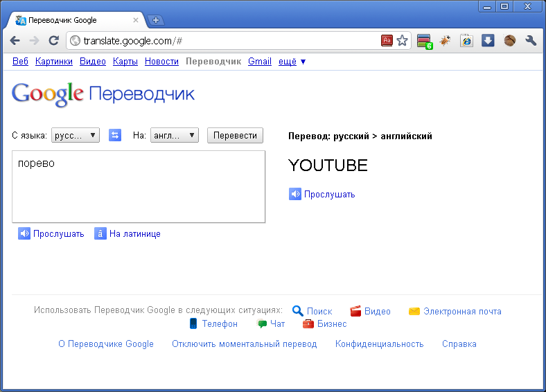
Task: Open the Чат footer link
Action: [x=278, y=323]
